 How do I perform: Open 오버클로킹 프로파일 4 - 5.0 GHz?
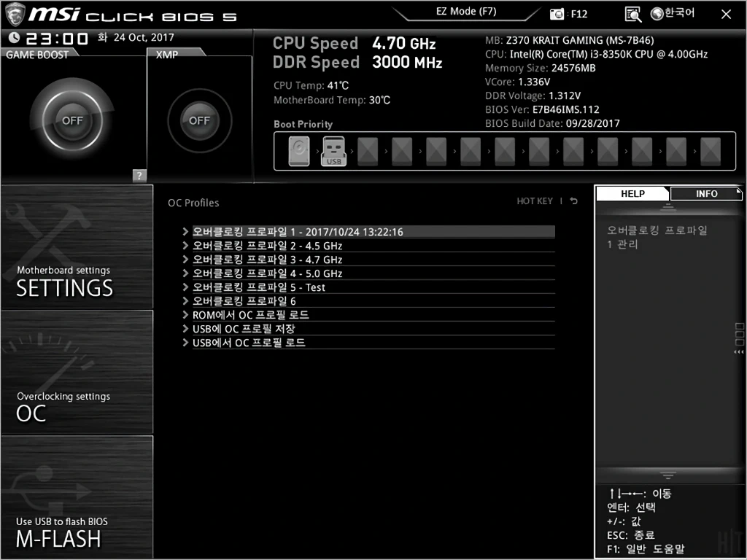373,273
